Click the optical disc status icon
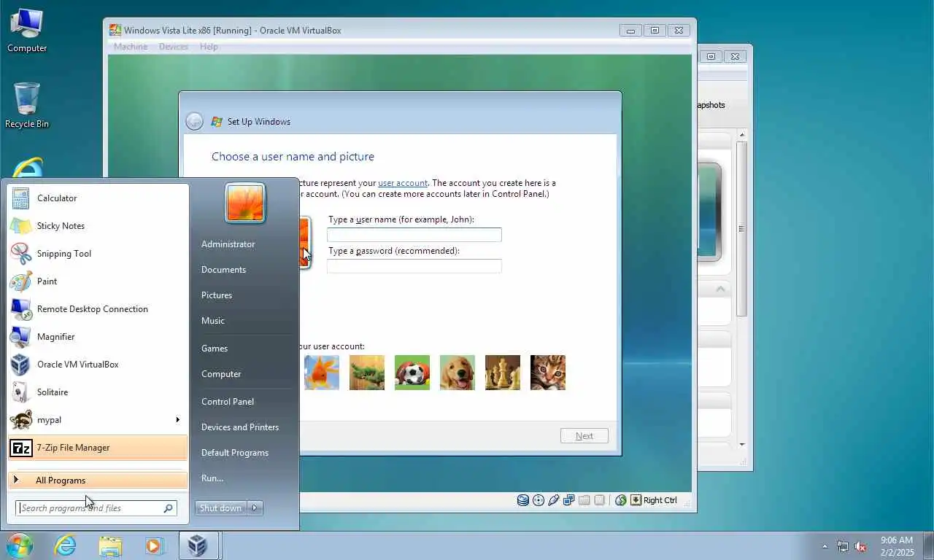Screen dimensions: 934x560 539,500
